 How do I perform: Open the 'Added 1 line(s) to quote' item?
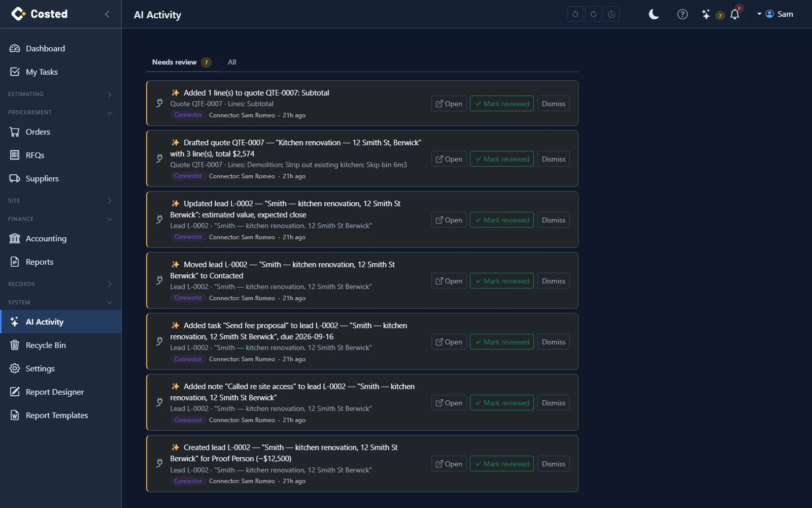click(x=449, y=104)
